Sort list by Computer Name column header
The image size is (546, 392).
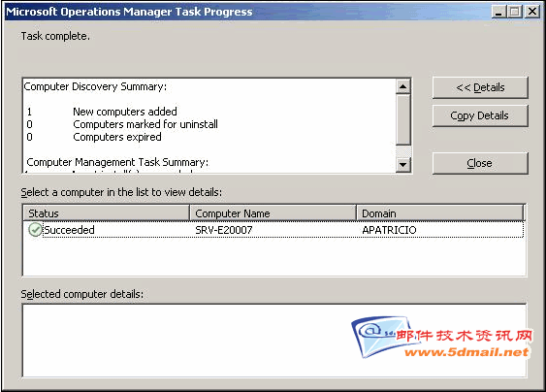(x=273, y=212)
